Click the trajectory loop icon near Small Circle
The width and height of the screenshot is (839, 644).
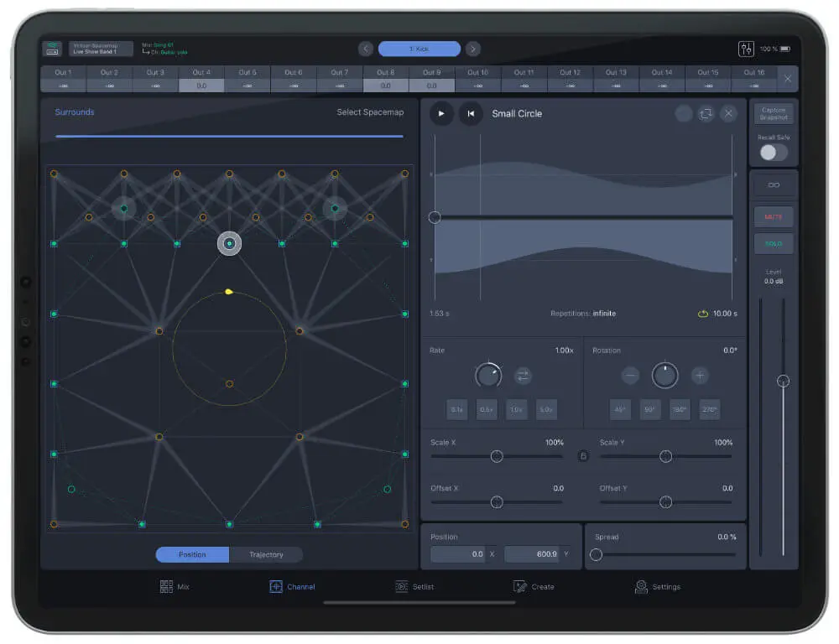pyautogui.click(x=706, y=114)
